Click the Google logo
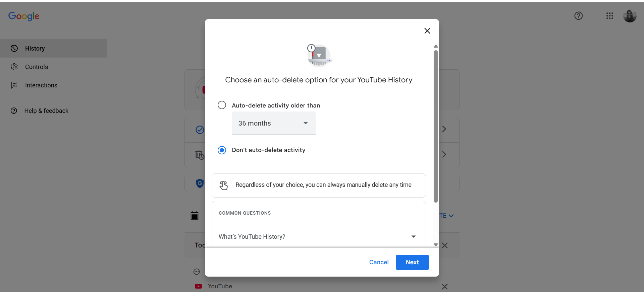This screenshot has height=292, width=644. click(x=24, y=16)
